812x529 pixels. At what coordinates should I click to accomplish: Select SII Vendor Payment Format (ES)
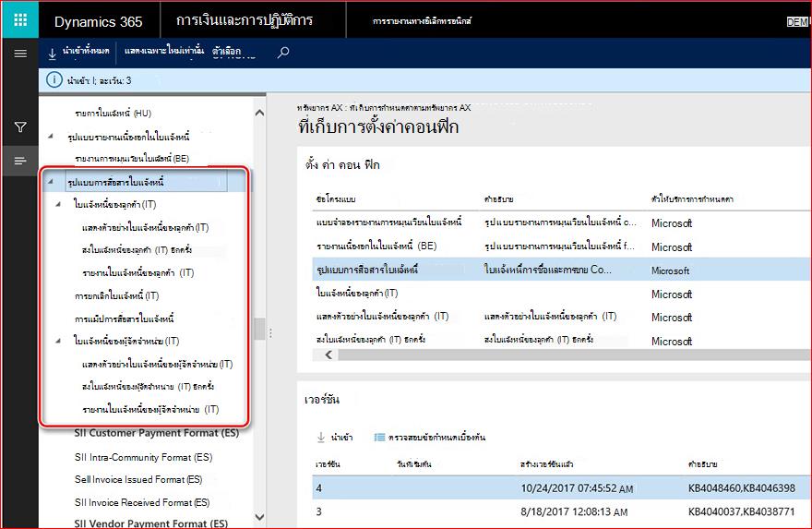150,523
